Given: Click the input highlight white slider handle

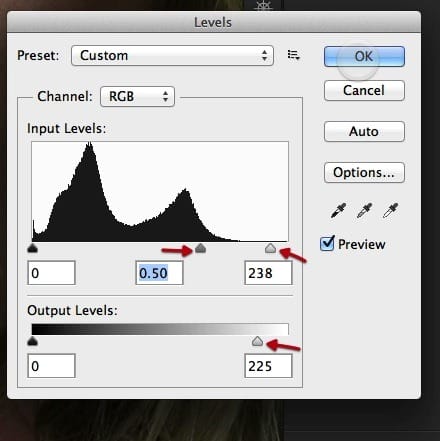Looking at the screenshot, I should click(270, 248).
